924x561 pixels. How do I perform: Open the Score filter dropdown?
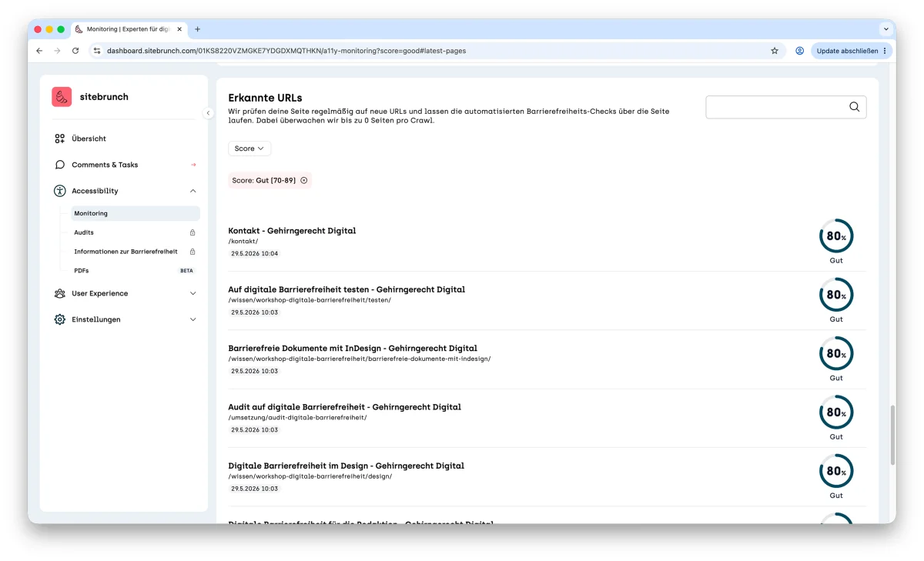pos(249,149)
